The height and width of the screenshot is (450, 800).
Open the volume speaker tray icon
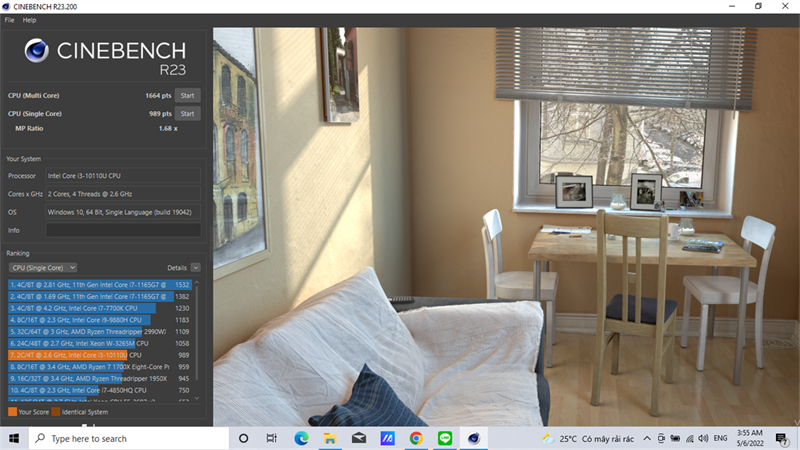pyautogui.click(x=703, y=438)
